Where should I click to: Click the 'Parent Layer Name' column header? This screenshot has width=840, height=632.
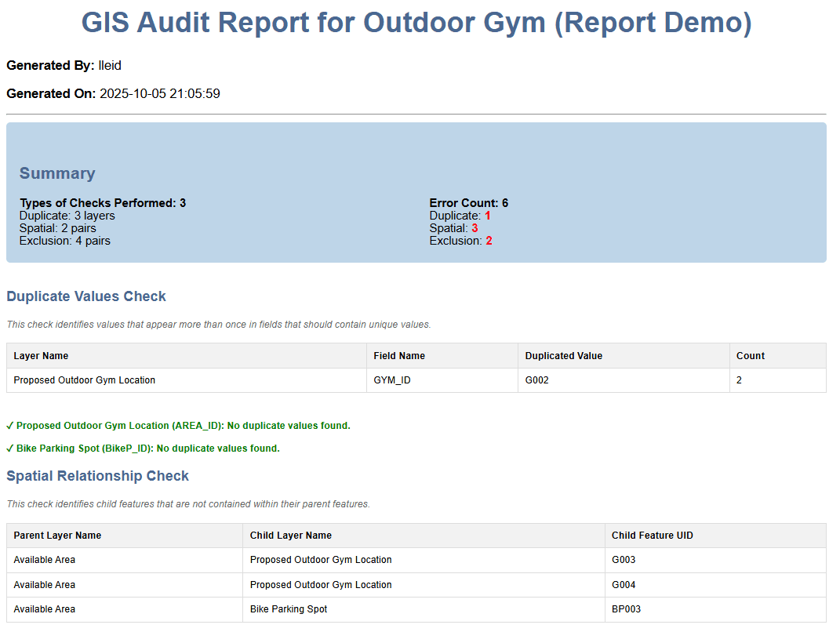coord(125,536)
